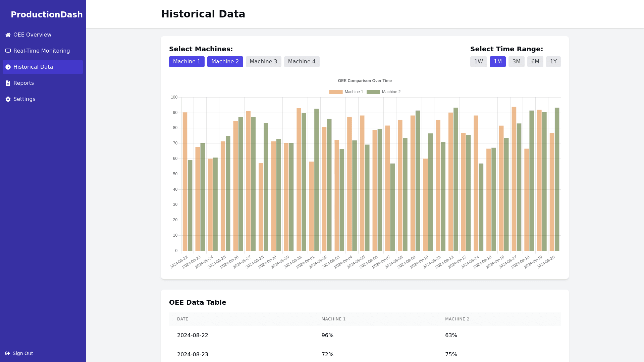Click the orange Machine 1 legend swatch
Image resolution: width=644 pixels, height=362 pixels.
point(336,92)
